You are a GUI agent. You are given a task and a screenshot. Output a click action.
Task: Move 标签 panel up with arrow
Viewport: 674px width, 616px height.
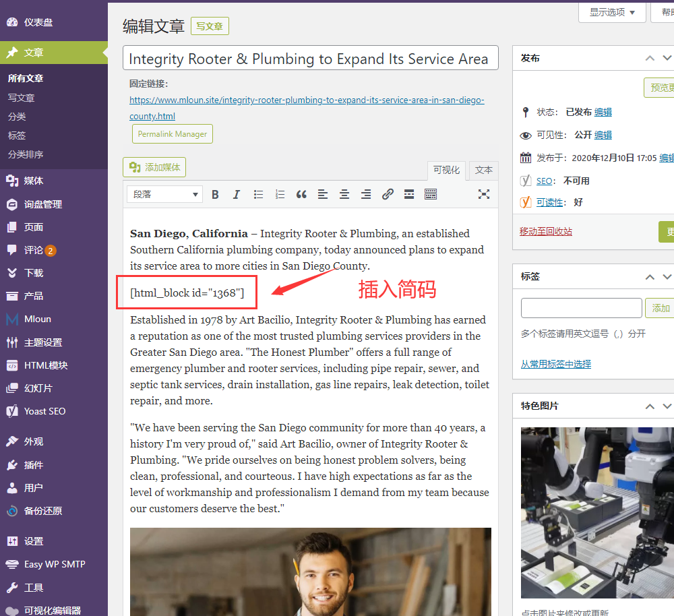(650, 277)
